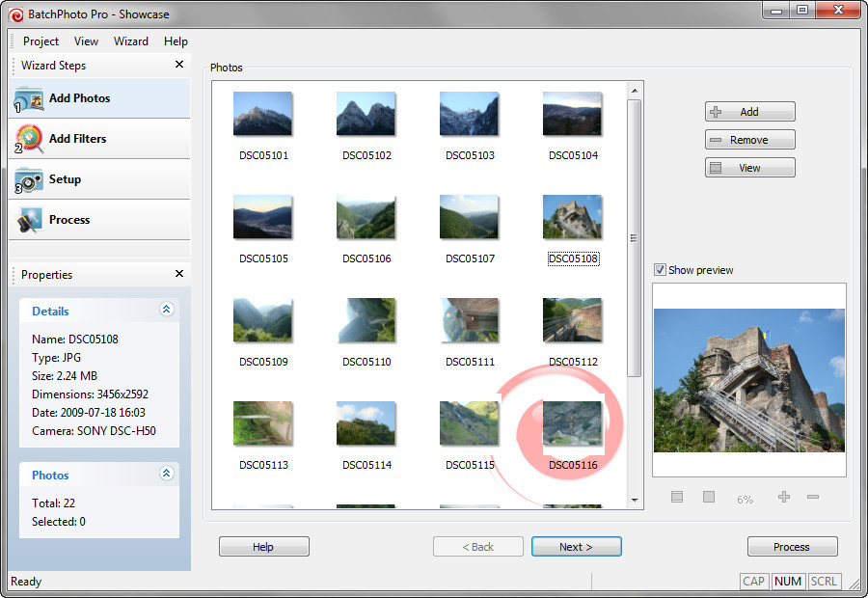This screenshot has width=868, height=598.
Task: Select thumbnail DSC05103
Action: point(470,114)
